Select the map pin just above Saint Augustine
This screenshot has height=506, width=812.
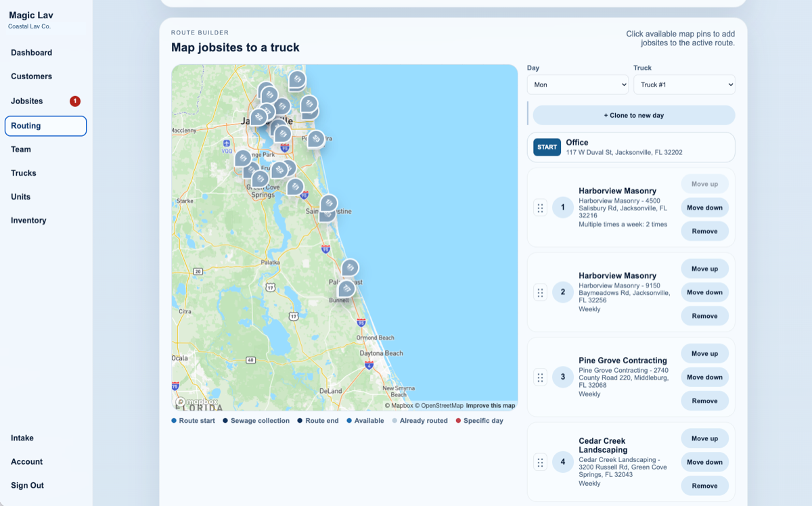[329, 202]
